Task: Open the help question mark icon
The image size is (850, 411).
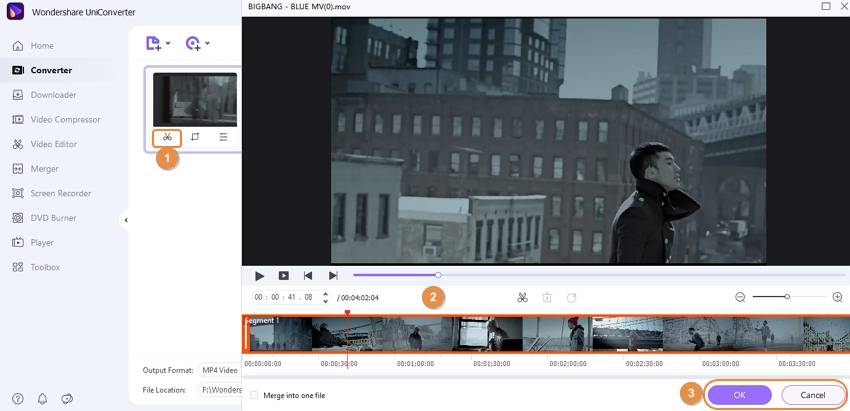Action: coord(18,399)
